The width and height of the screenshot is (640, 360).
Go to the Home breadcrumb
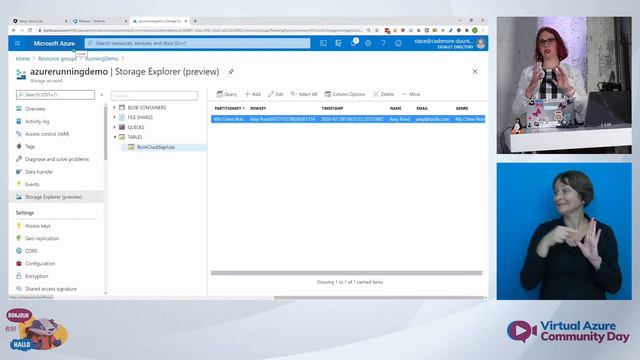coord(23,59)
